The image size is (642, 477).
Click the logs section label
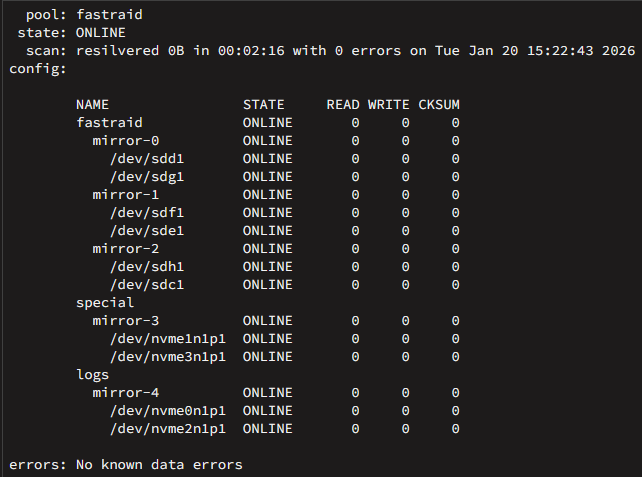pos(93,375)
